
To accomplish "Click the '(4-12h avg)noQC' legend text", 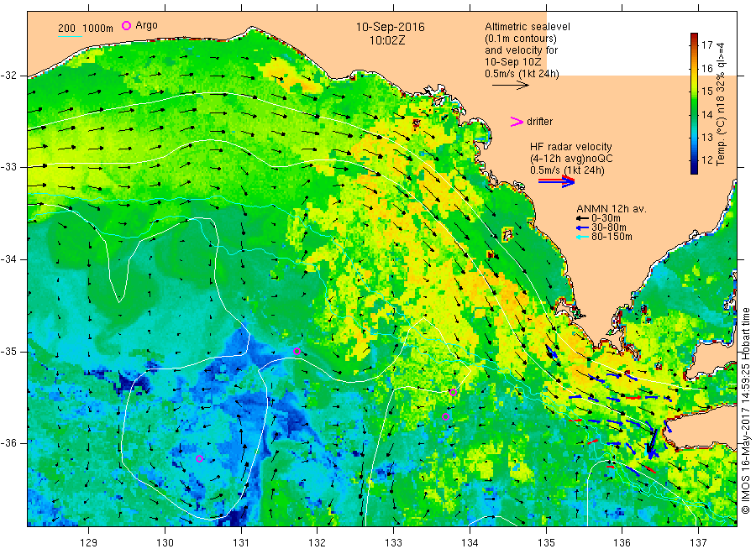I will click(x=571, y=159).
